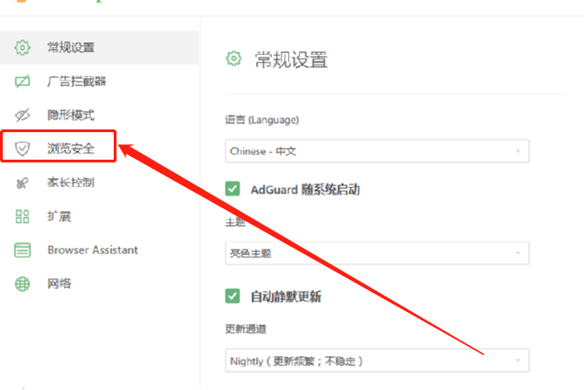588x390 pixels.
Task: Click the gear icon beside 常规设置 in sidebar
Action: [x=23, y=48]
